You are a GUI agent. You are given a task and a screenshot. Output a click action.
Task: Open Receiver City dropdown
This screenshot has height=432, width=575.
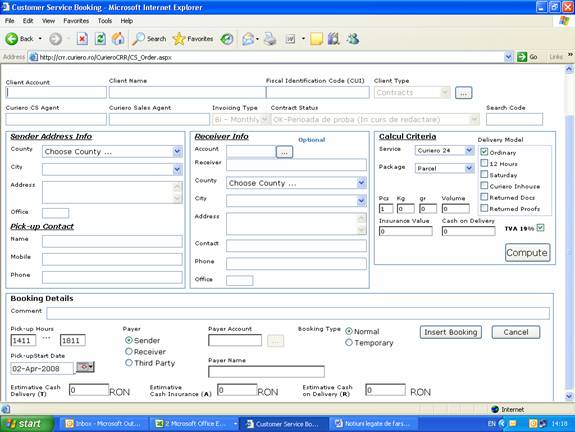pyautogui.click(x=361, y=201)
